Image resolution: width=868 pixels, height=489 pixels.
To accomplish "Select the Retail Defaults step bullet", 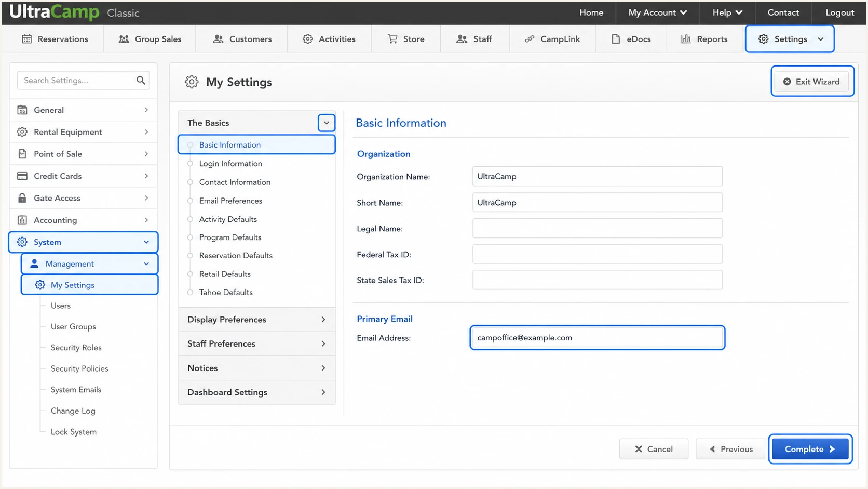I will click(x=190, y=274).
